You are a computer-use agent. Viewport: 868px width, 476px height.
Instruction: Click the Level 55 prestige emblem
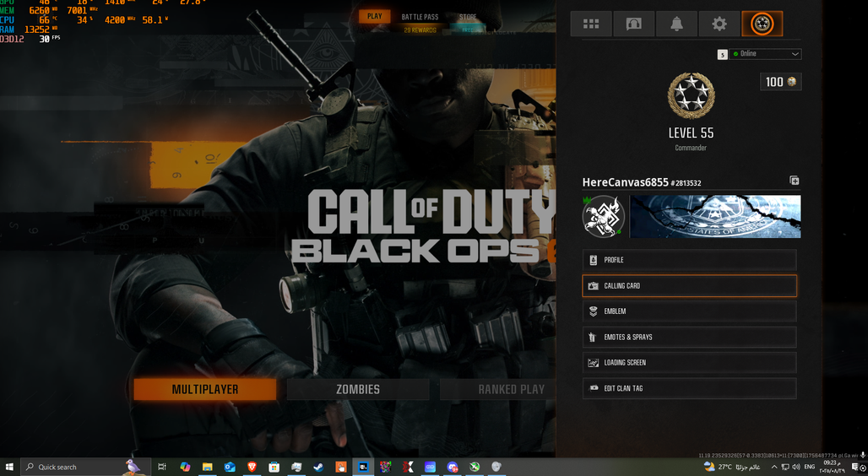tap(691, 95)
